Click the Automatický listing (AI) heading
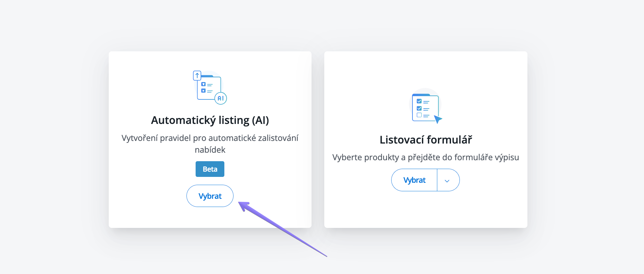This screenshot has width=644, height=274. (x=210, y=120)
